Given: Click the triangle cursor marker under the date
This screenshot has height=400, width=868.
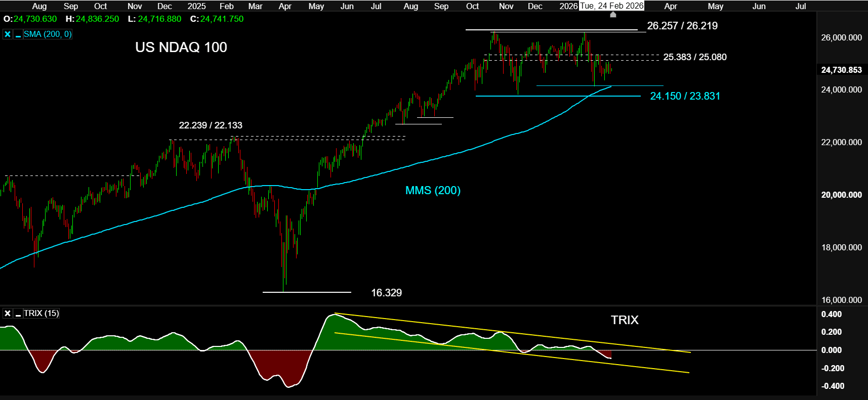Looking at the screenshot, I should 613,15.
